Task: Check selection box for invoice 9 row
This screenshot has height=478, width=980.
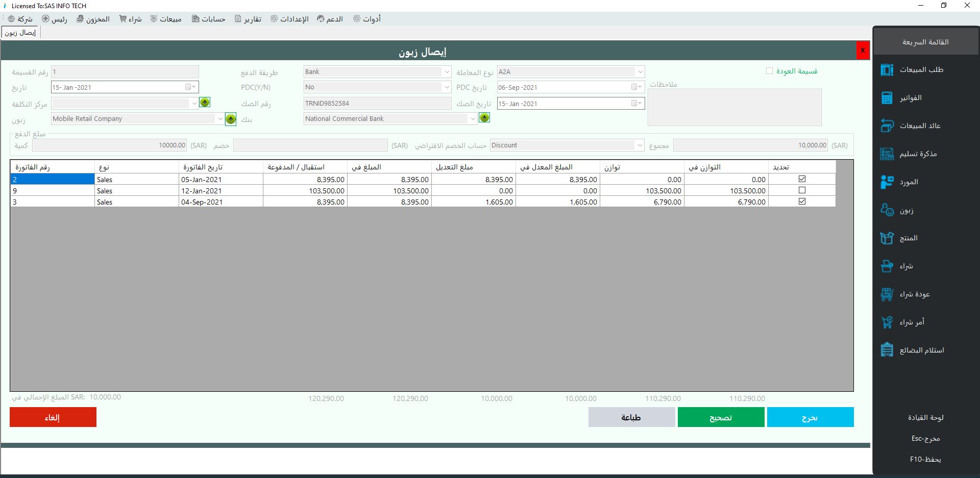Action: click(802, 190)
